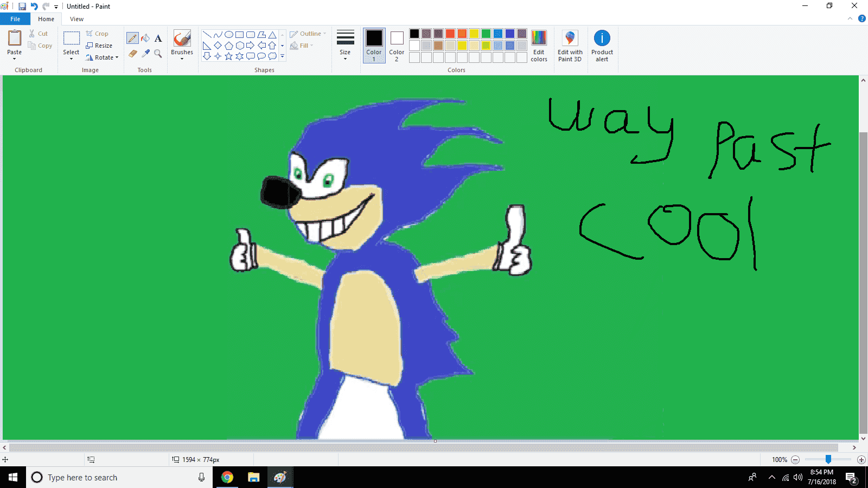This screenshot has height=488, width=868.
Task: Open the Windows Start menu
Action: click(13, 477)
